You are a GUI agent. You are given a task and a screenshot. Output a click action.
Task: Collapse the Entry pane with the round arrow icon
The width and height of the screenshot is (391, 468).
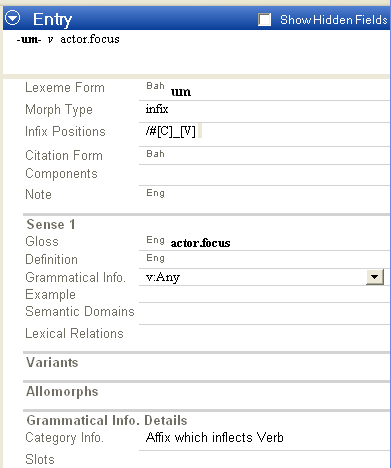click(x=13, y=18)
